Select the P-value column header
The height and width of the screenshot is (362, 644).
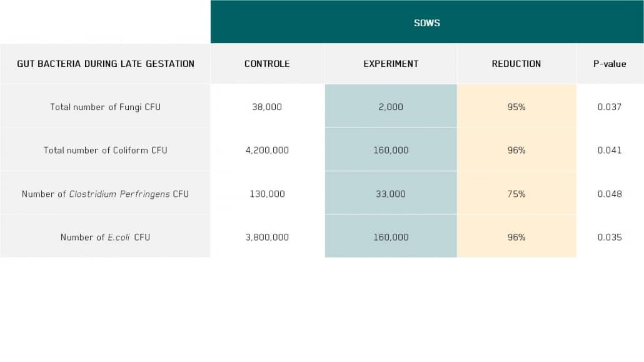[x=610, y=64]
